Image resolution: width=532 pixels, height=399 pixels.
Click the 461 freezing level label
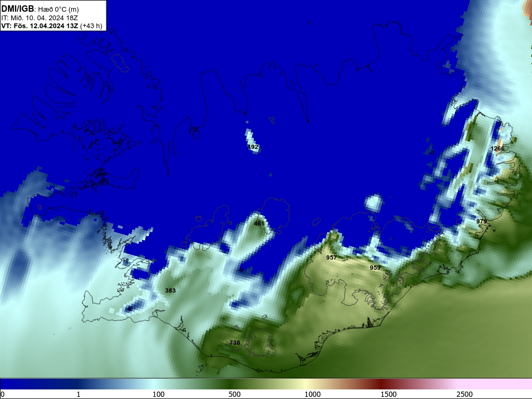point(259,223)
